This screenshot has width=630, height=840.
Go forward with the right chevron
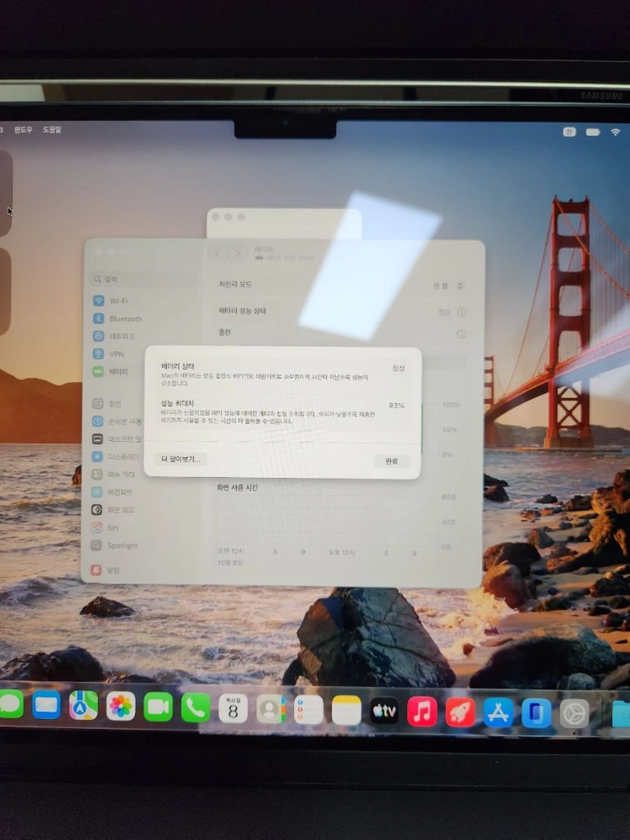coord(238,254)
